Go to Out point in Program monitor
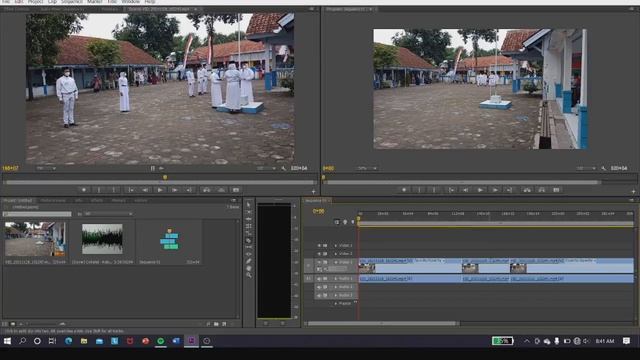 510,190
